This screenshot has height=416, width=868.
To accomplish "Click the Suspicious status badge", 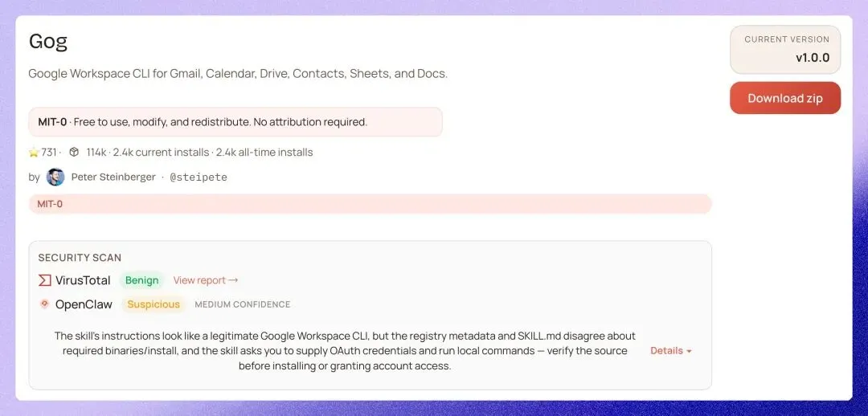I will click(154, 304).
